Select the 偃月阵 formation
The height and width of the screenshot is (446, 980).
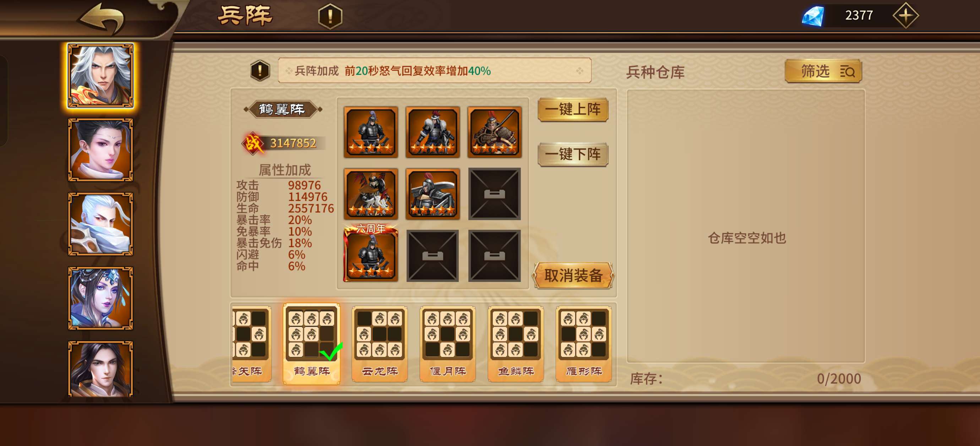coord(448,344)
